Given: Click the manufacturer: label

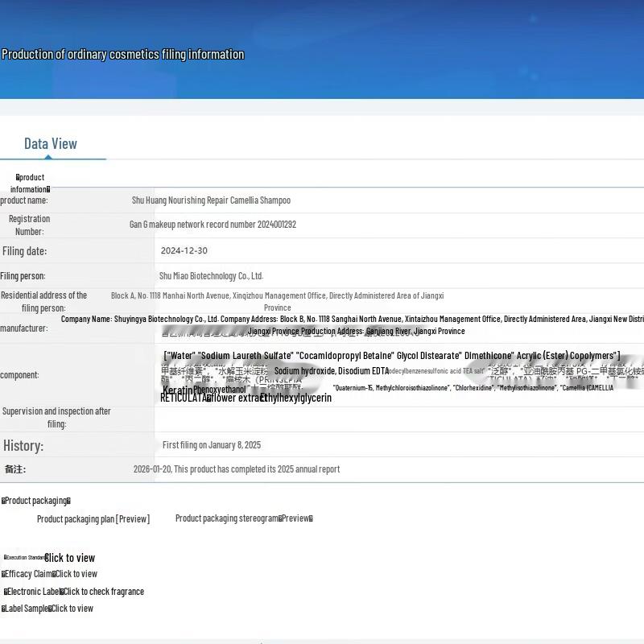Looking at the screenshot, I should click(x=24, y=328).
